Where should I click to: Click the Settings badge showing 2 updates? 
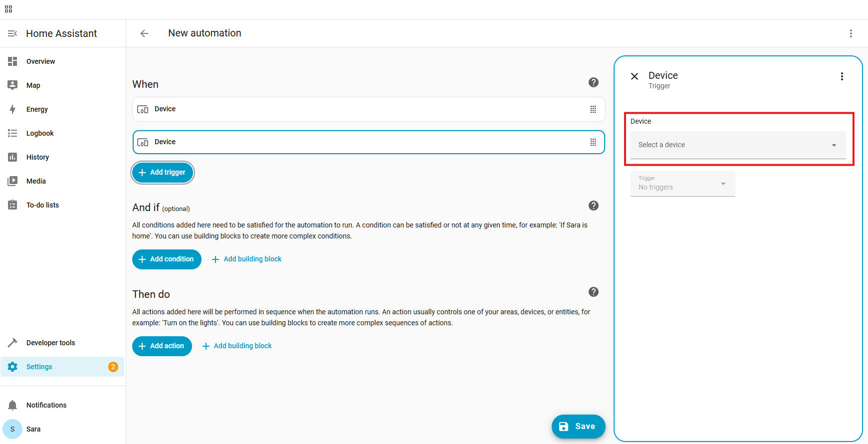(x=113, y=367)
